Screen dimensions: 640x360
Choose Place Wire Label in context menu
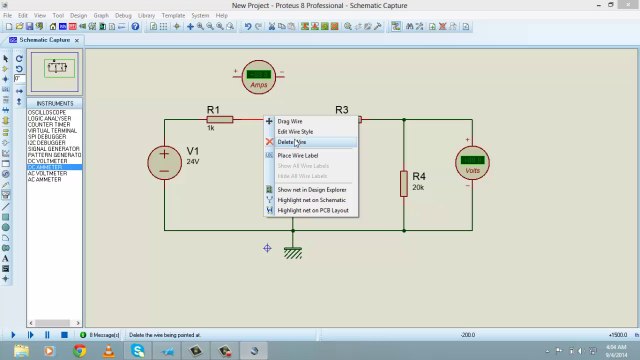[311, 156]
